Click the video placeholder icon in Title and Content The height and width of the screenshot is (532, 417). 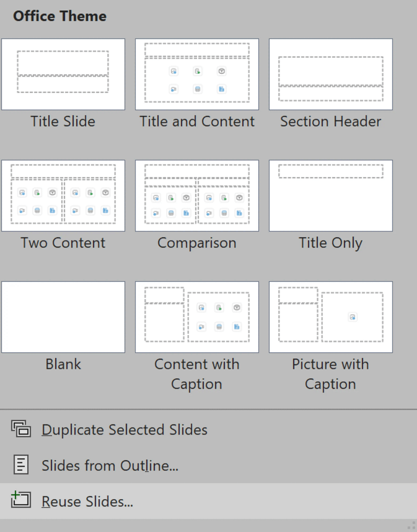174,89
